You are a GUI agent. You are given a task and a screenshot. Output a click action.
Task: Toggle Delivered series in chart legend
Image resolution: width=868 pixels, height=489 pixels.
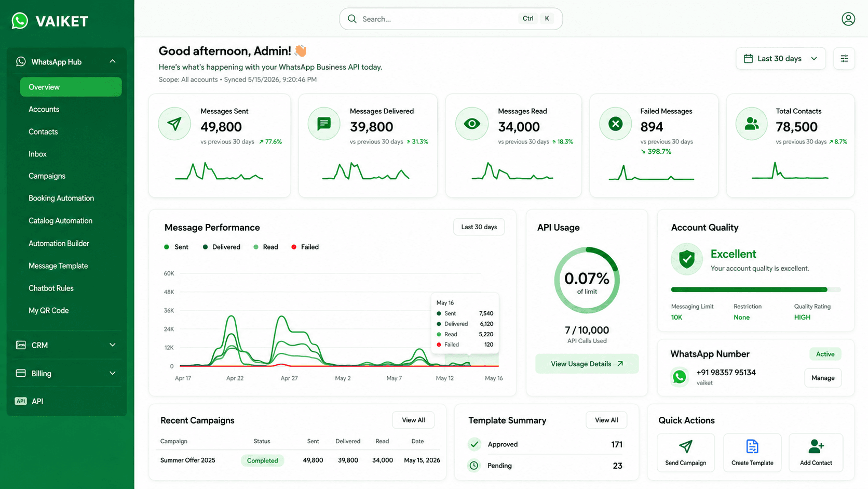(222, 247)
